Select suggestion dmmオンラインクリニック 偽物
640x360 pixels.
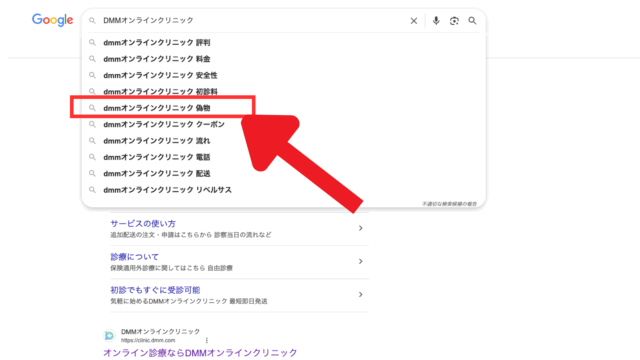coord(284,108)
